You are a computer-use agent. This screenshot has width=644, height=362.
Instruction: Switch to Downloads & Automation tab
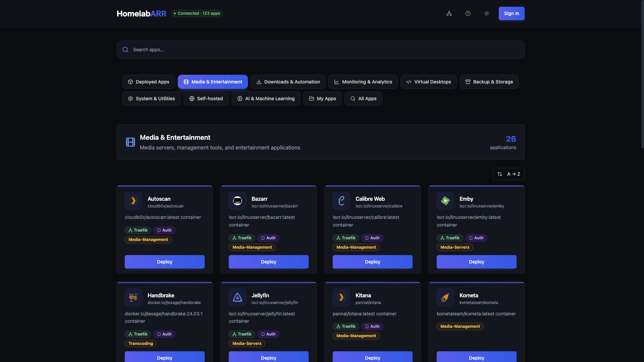288,82
